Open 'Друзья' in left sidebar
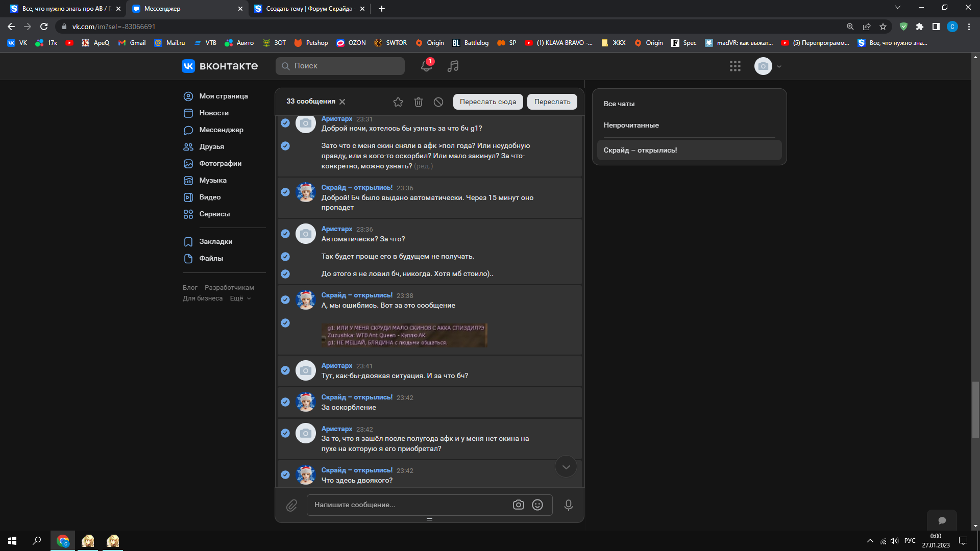The height and width of the screenshot is (551, 980). (x=211, y=147)
